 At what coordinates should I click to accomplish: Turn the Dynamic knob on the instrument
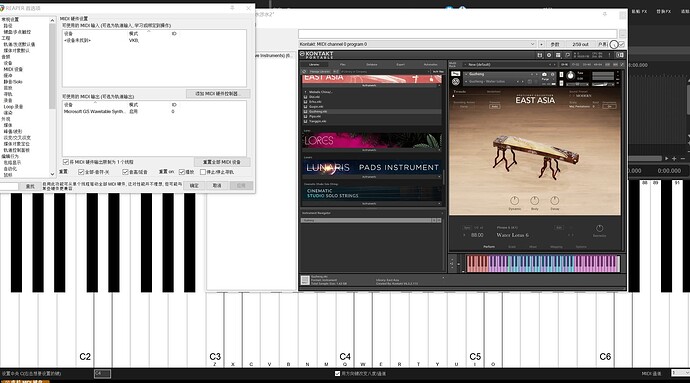pos(514,201)
